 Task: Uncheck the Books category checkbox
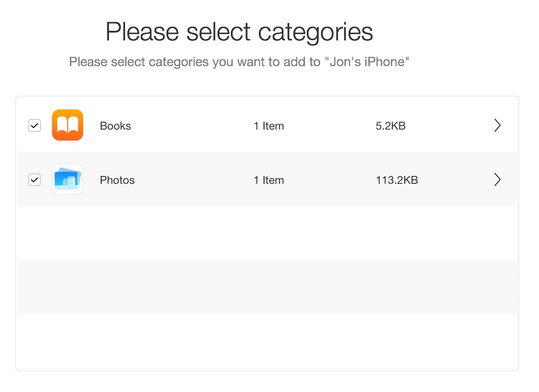coord(34,125)
